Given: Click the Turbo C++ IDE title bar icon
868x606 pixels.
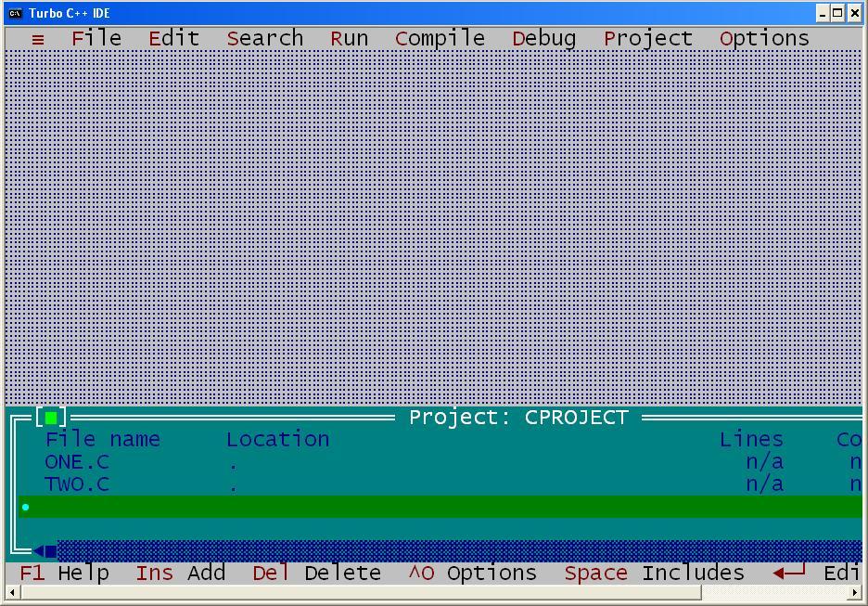Looking at the screenshot, I should pos(16,13).
